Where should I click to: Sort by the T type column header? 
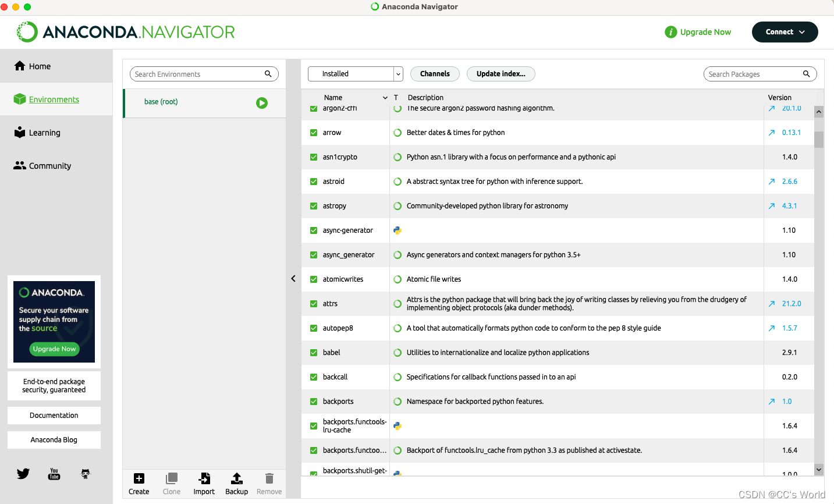pos(396,98)
